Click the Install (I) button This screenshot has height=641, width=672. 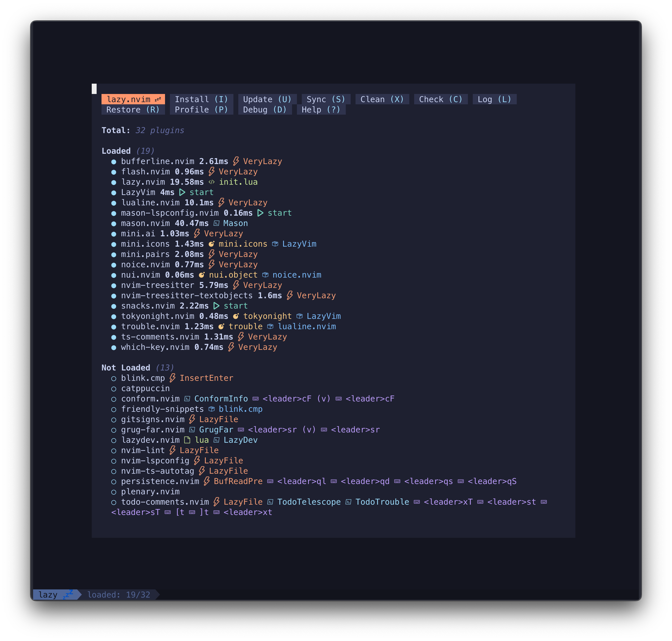pos(201,99)
